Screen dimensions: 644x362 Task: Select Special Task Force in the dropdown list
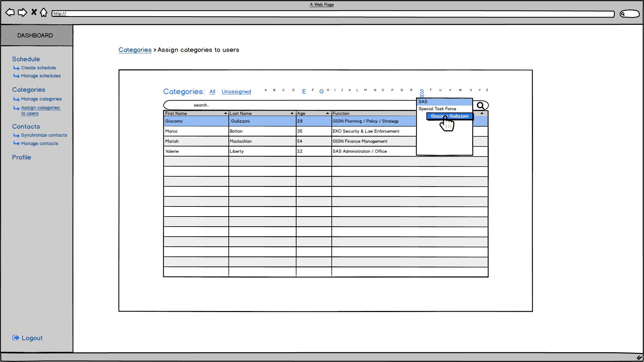(437, 109)
